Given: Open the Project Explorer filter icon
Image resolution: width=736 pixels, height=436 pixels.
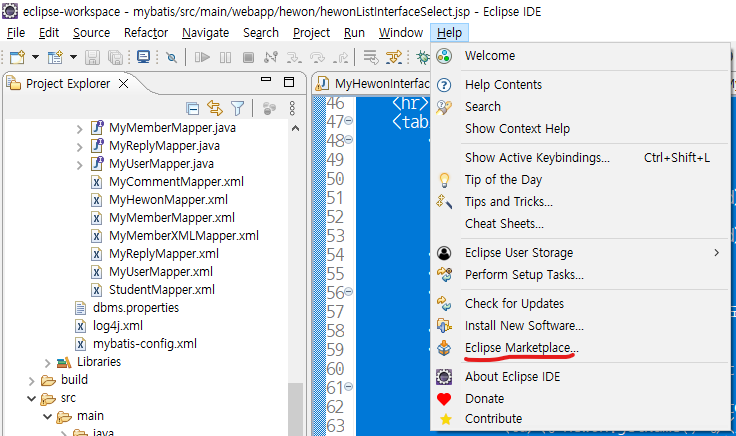Looking at the screenshot, I should tap(238, 108).
